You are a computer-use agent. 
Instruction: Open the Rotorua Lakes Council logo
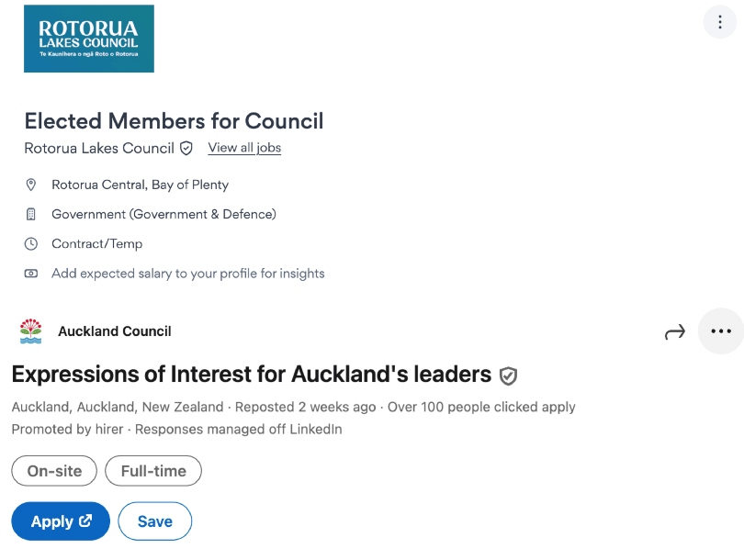click(89, 39)
